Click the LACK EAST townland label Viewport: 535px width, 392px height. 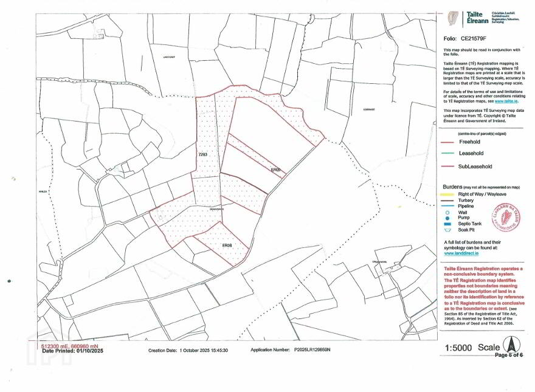[169, 57]
